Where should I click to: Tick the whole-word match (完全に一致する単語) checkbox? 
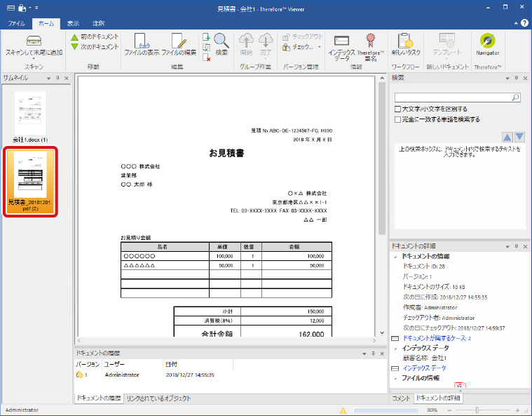(x=398, y=120)
